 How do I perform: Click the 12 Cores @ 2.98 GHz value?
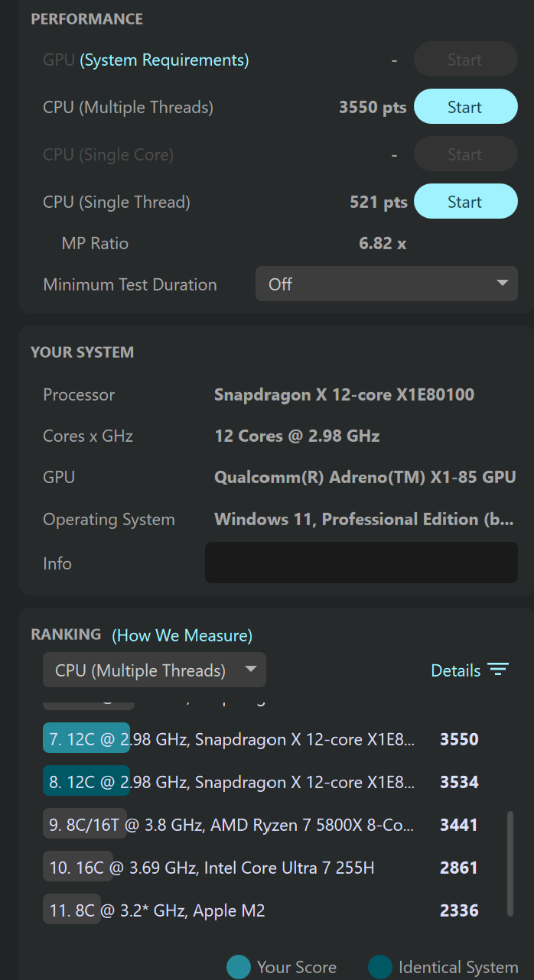click(297, 436)
